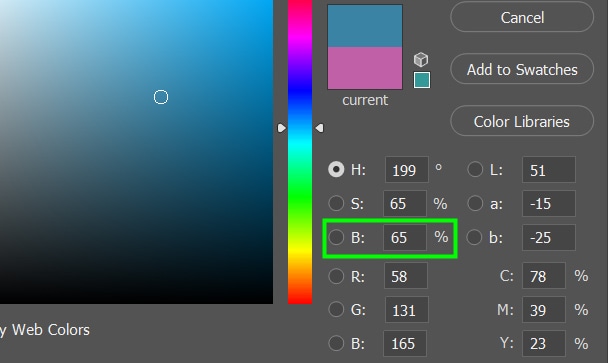Screen dimensions: 608x363
Task: Click the web-safe cube warning icon
Action: (421, 60)
